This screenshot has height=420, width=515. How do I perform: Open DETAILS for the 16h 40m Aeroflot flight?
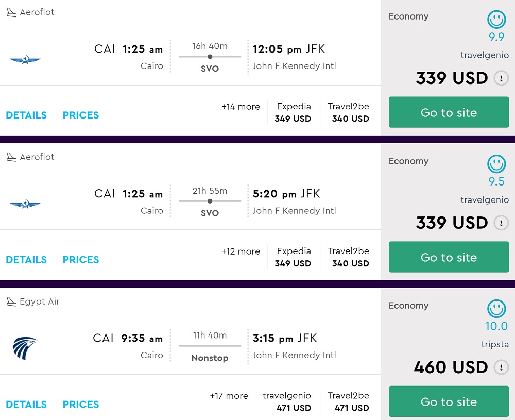pyautogui.click(x=26, y=115)
